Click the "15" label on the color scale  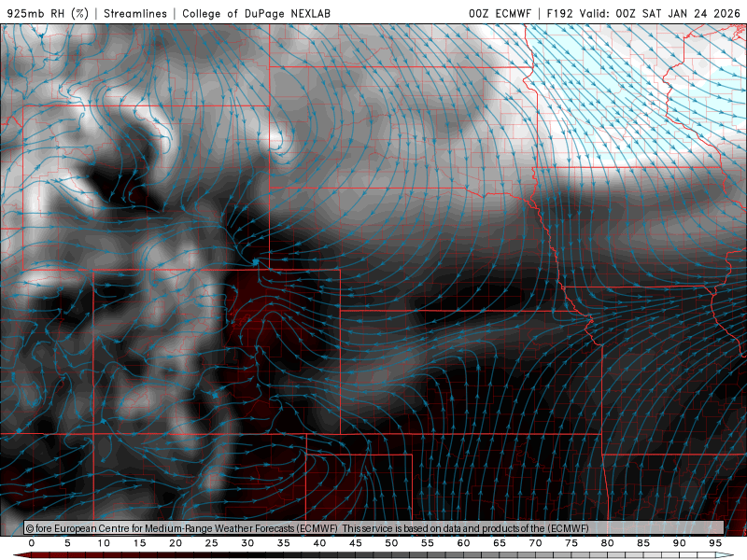coord(139,543)
